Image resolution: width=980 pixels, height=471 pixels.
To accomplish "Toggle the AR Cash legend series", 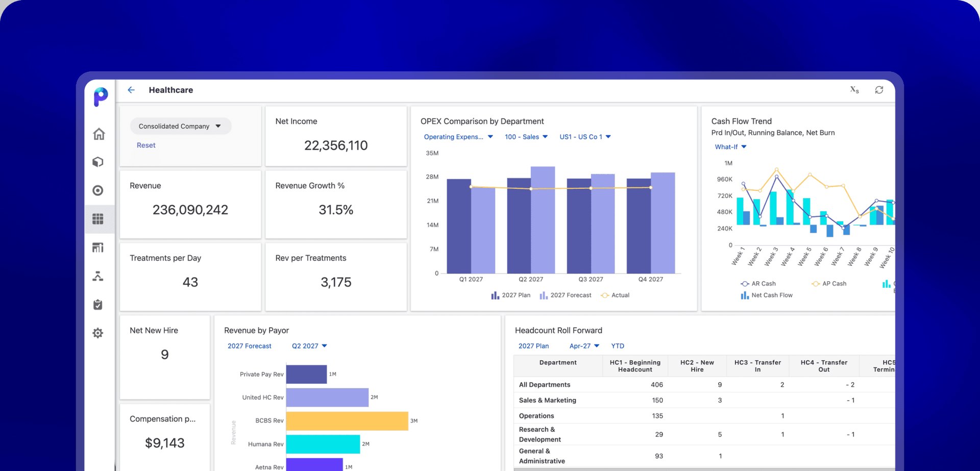I will click(x=758, y=284).
